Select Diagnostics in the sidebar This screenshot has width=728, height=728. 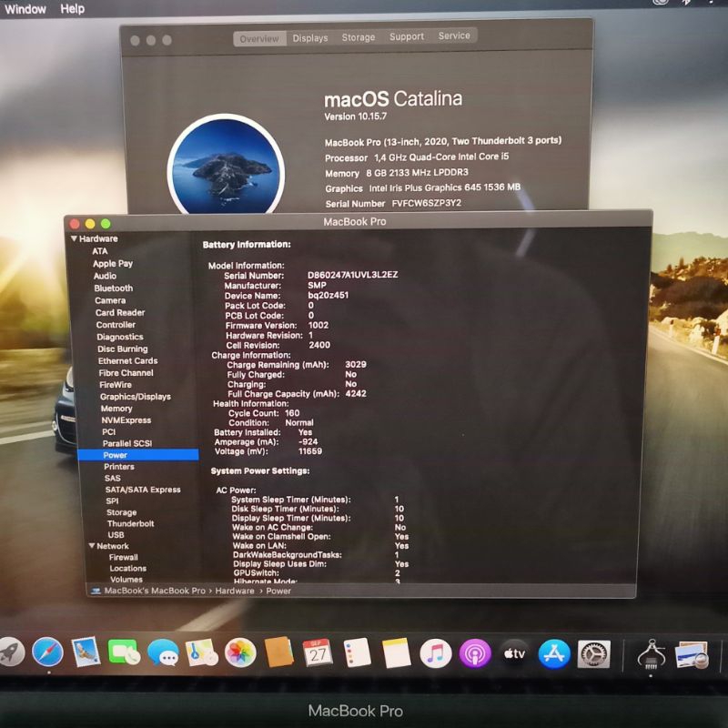click(120, 337)
